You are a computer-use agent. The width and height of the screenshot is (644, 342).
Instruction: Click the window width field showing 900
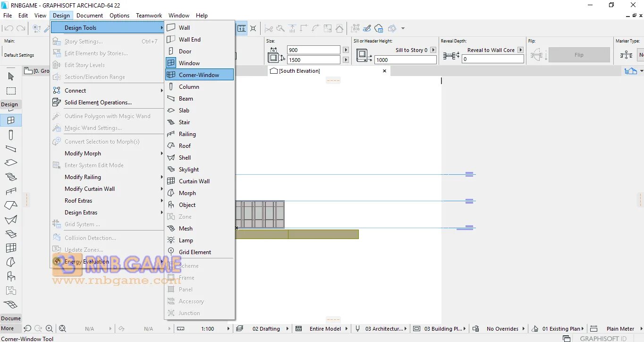click(314, 50)
